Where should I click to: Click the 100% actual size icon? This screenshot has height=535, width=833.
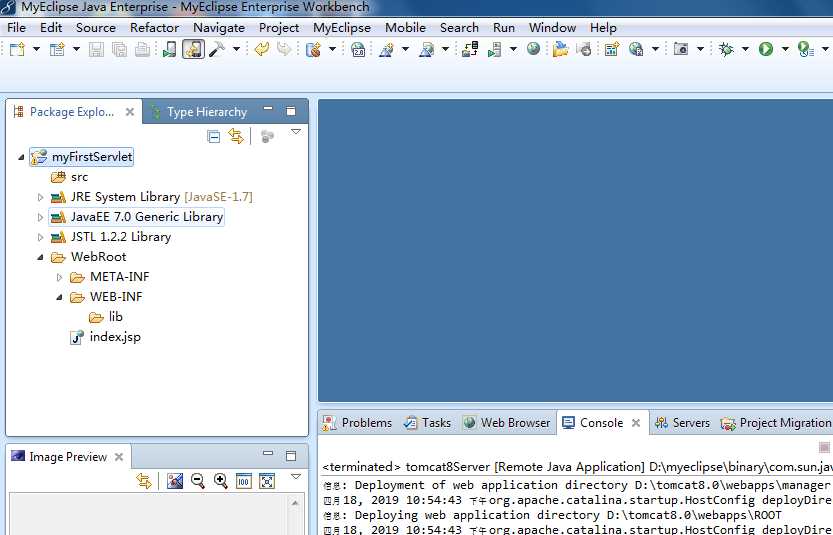point(244,481)
